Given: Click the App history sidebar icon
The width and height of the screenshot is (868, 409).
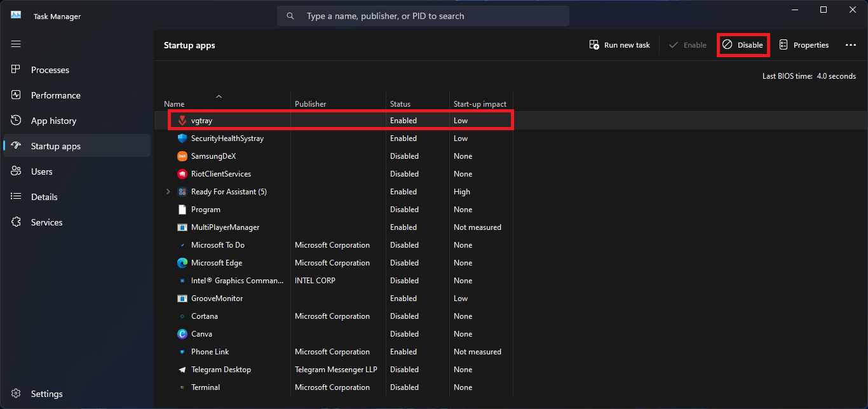Looking at the screenshot, I should pos(15,120).
